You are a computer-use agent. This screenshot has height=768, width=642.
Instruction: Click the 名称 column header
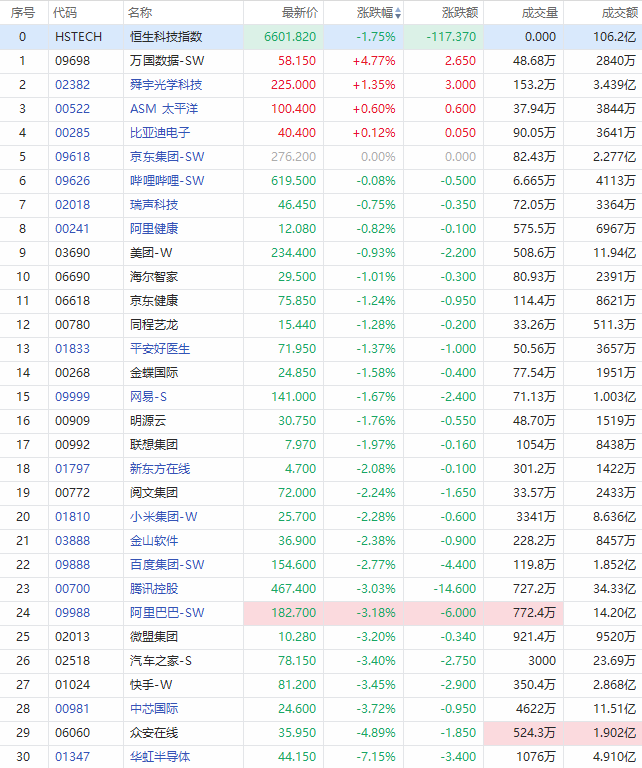[x=140, y=13]
